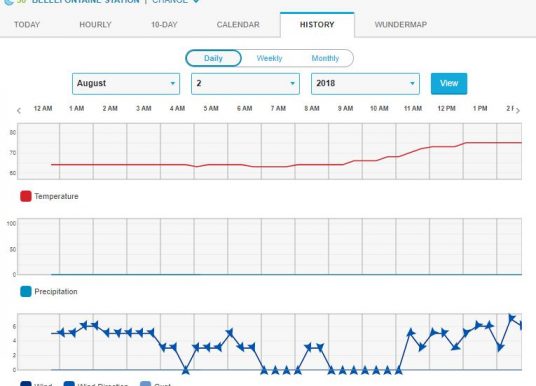The image size is (536, 386).
Task: Click the 4 AM time label
Action: [x=177, y=108]
